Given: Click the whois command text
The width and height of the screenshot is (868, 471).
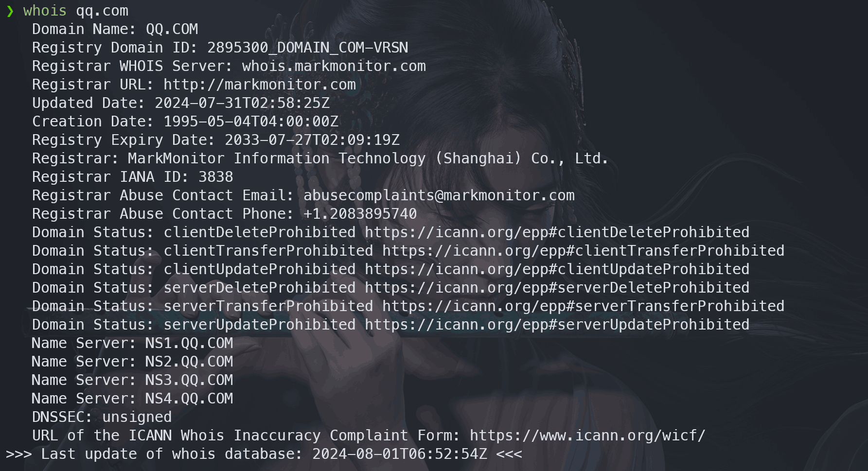Looking at the screenshot, I should coord(44,11).
